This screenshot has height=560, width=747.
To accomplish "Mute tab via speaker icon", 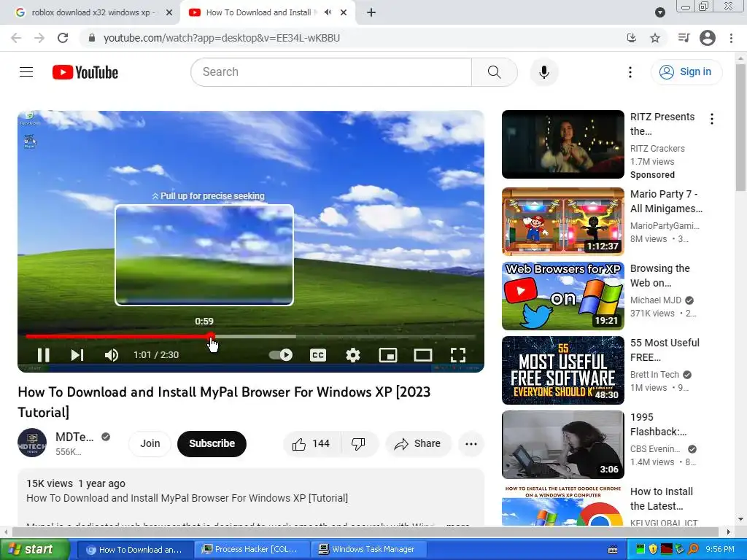I will coord(328,12).
